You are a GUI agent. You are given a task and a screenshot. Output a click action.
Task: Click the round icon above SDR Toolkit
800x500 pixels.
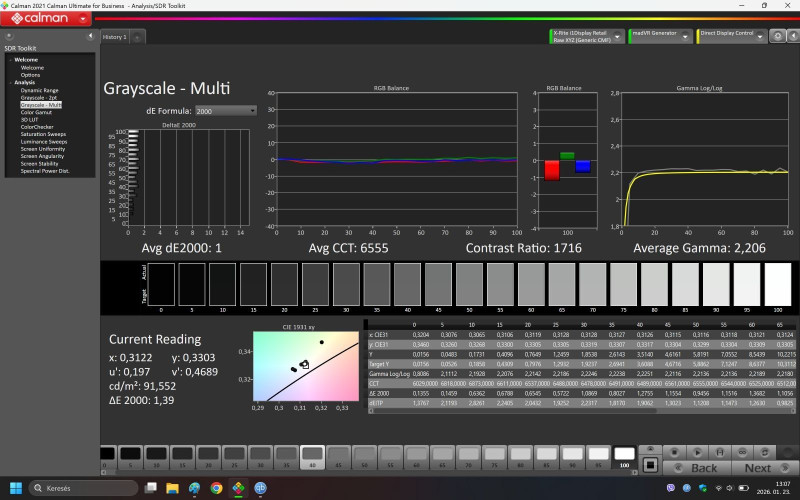(x=9, y=36)
